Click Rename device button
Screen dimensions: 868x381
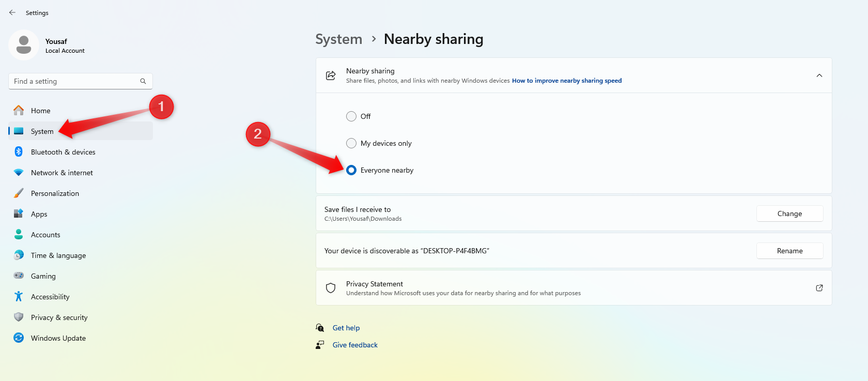pyautogui.click(x=789, y=251)
